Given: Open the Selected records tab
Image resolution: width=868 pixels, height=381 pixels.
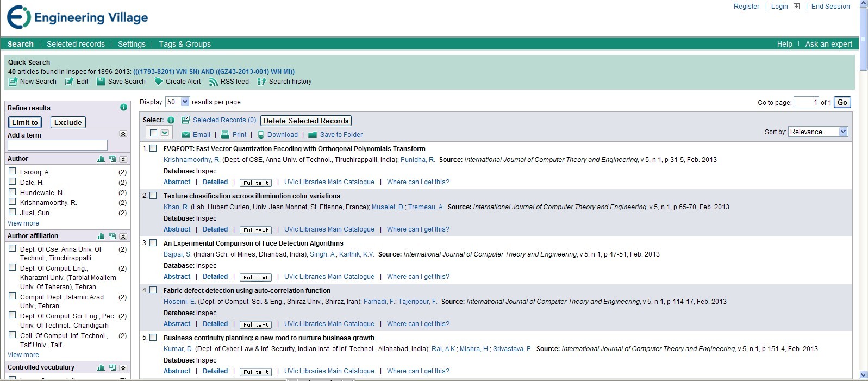Looking at the screenshot, I should (x=76, y=44).
